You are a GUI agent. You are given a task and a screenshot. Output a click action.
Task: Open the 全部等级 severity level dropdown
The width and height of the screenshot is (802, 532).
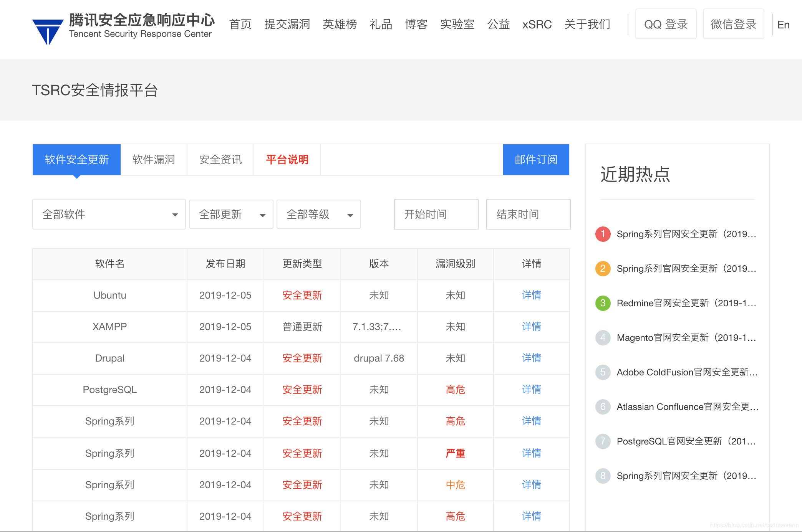318,214
